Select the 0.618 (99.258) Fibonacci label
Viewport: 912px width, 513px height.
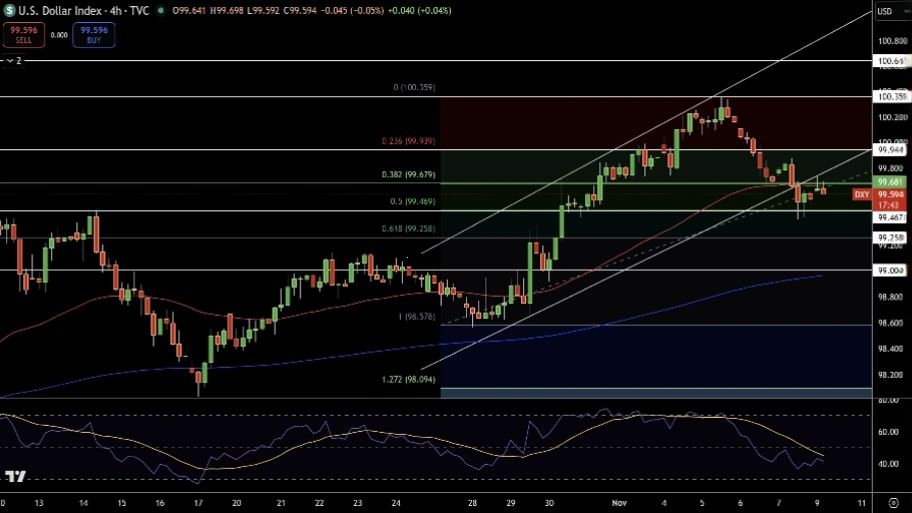(x=408, y=228)
